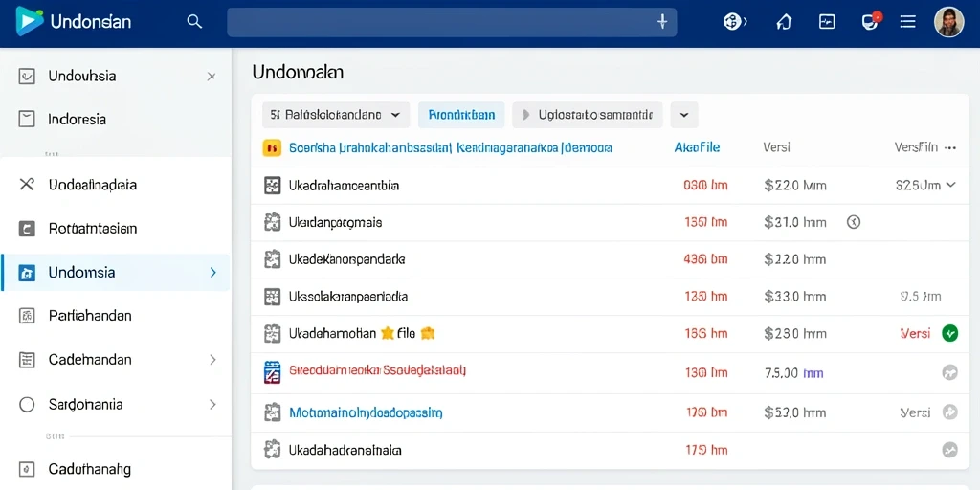Click the user profile avatar
This screenshot has height=490, width=980.
pos(948,22)
